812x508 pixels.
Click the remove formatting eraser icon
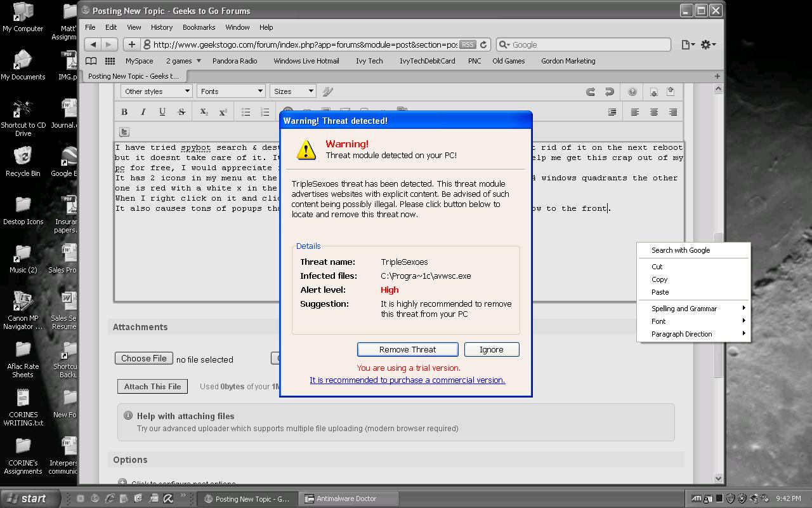tap(328, 91)
